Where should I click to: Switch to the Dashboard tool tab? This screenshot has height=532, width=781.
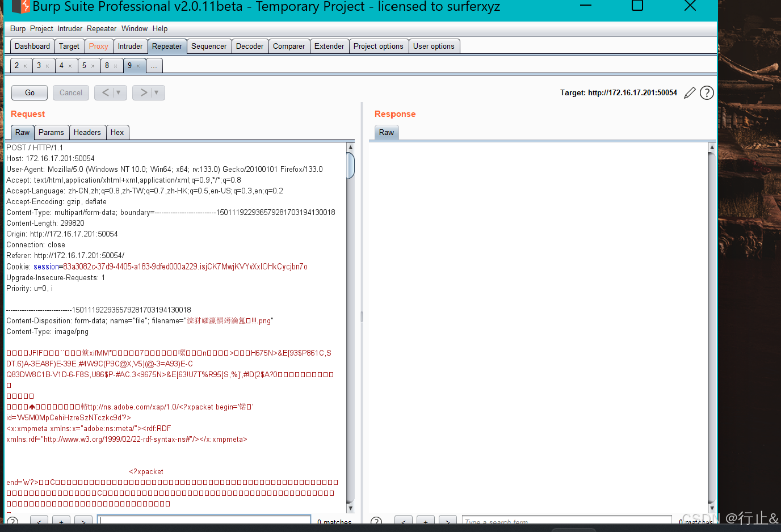click(x=32, y=47)
